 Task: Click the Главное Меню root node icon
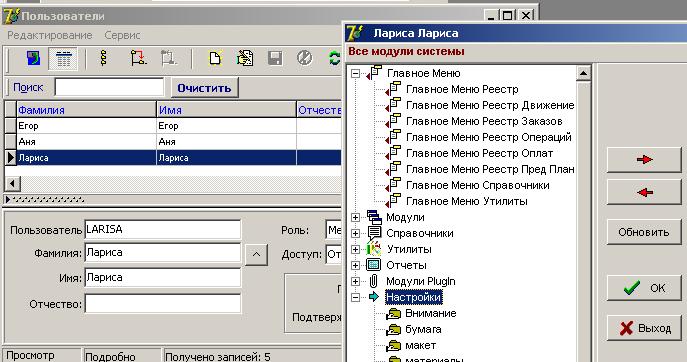pos(375,73)
